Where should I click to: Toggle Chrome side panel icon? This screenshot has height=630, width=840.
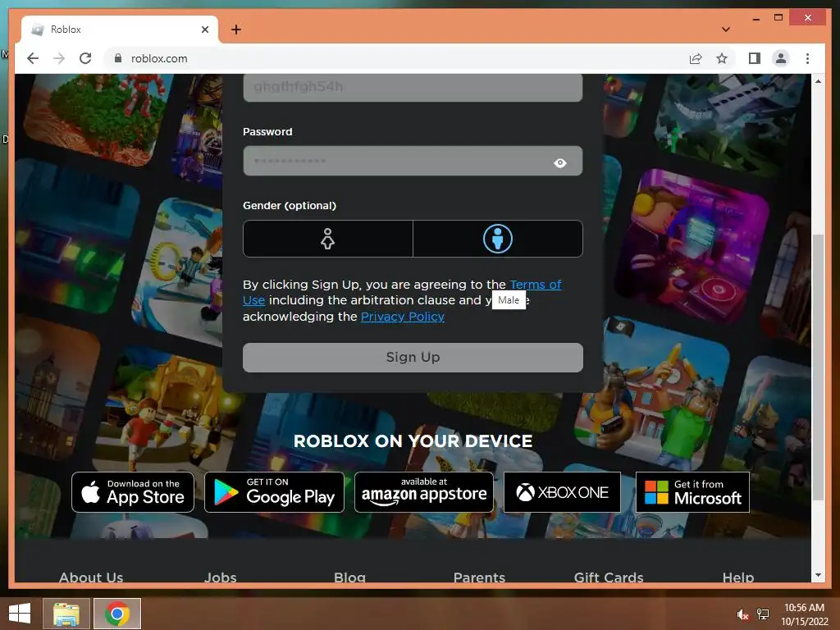tap(755, 58)
